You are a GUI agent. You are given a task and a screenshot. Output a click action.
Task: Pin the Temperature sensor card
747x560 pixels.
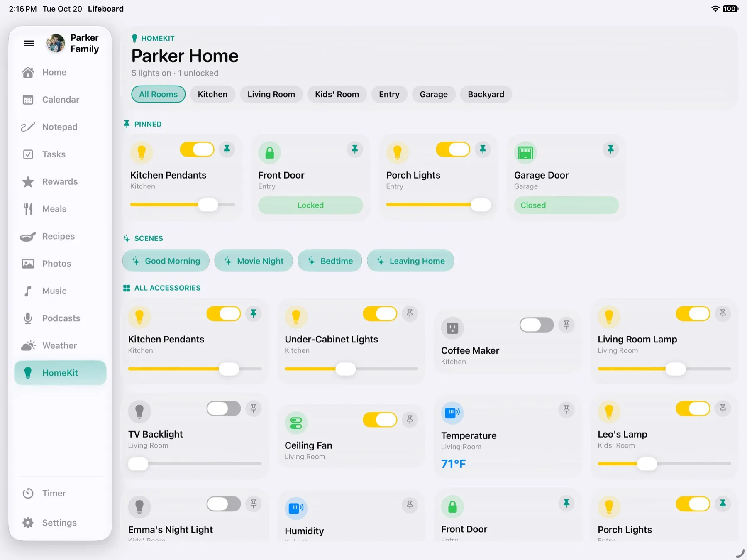(x=566, y=410)
